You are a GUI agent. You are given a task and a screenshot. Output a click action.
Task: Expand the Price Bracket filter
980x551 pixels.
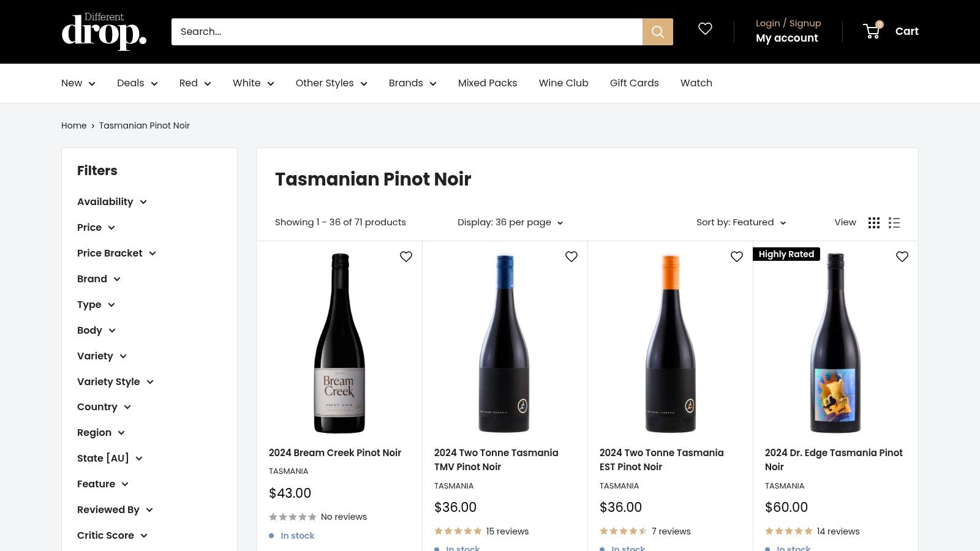click(116, 253)
